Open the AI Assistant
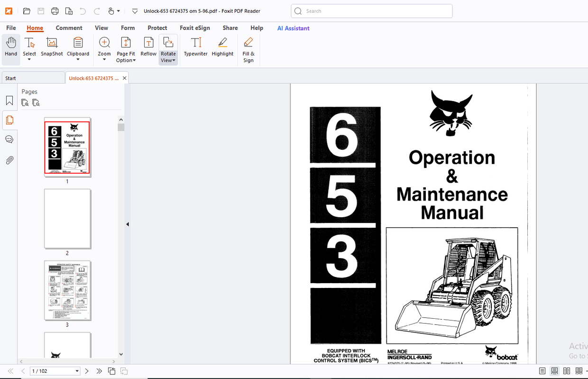 coord(293,28)
